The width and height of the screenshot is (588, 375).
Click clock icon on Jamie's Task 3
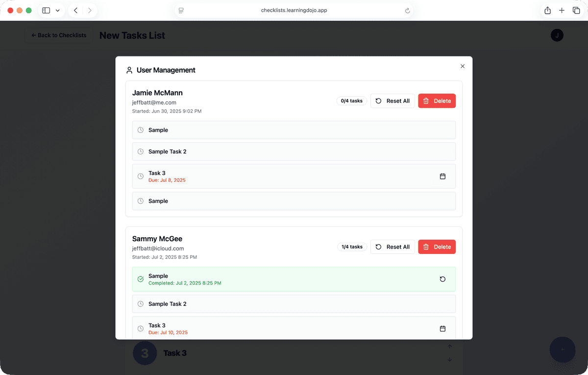click(141, 176)
